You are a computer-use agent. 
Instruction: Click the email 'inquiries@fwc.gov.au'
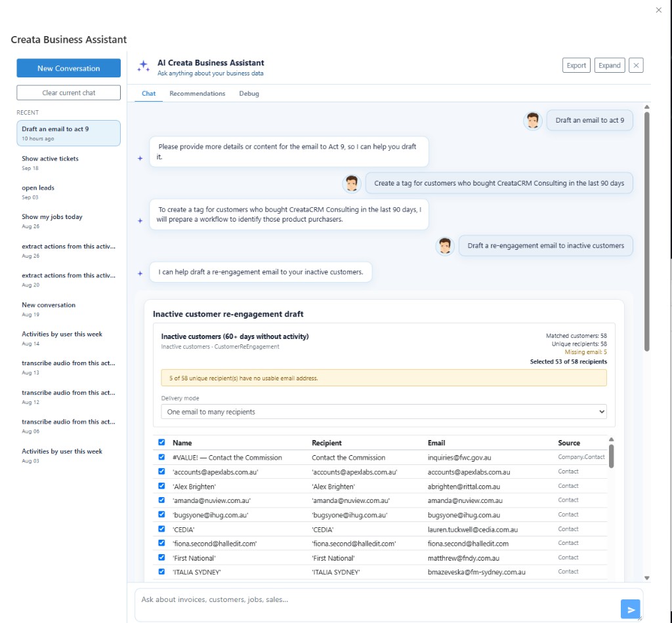click(459, 457)
